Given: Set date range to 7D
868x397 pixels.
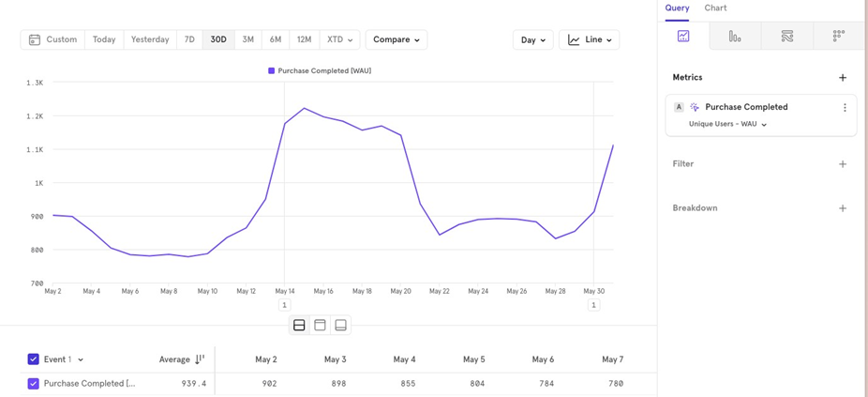Looking at the screenshot, I should click(x=189, y=39).
